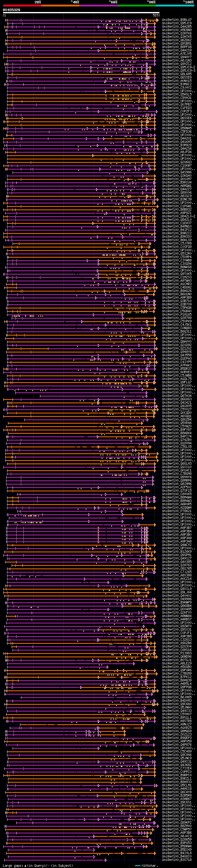Select the UniRef100_A0BVE0 label
The width and height of the screenshot is (197, 868).
(176, 372)
